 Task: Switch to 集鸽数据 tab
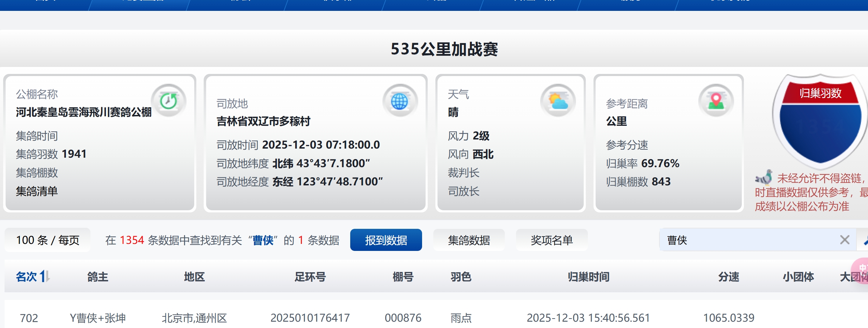point(469,240)
